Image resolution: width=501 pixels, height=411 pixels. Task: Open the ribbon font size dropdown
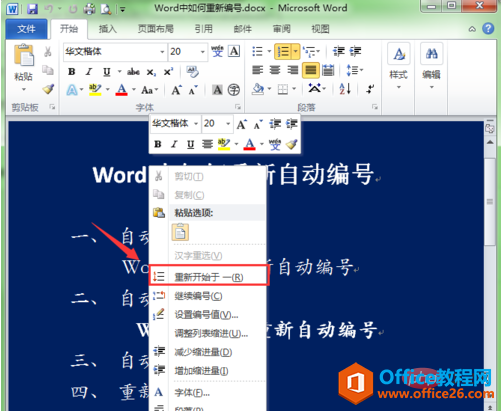point(202,52)
